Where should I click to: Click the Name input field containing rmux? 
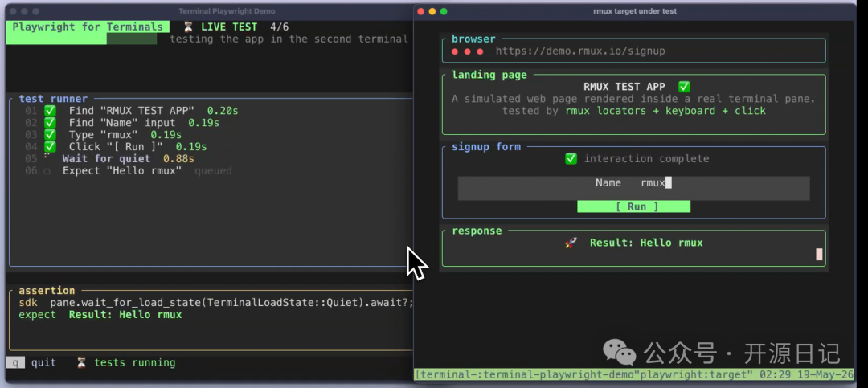click(x=634, y=188)
